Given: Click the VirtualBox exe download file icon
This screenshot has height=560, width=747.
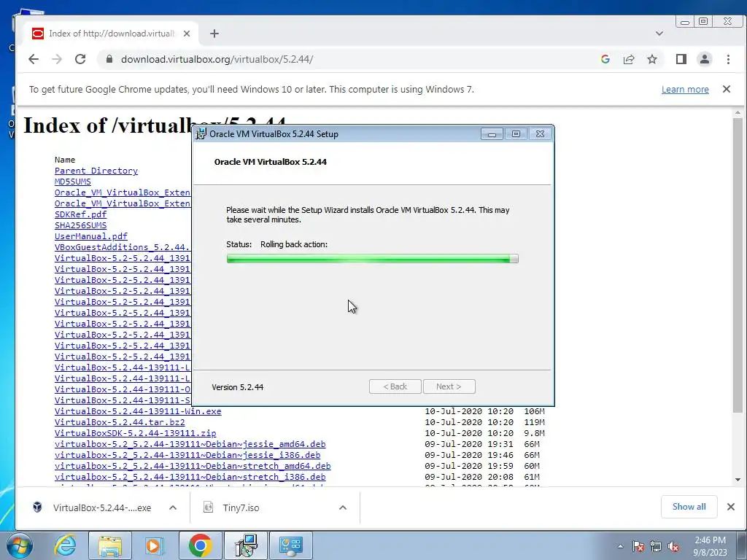Looking at the screenshot, I should click(37, 507).
